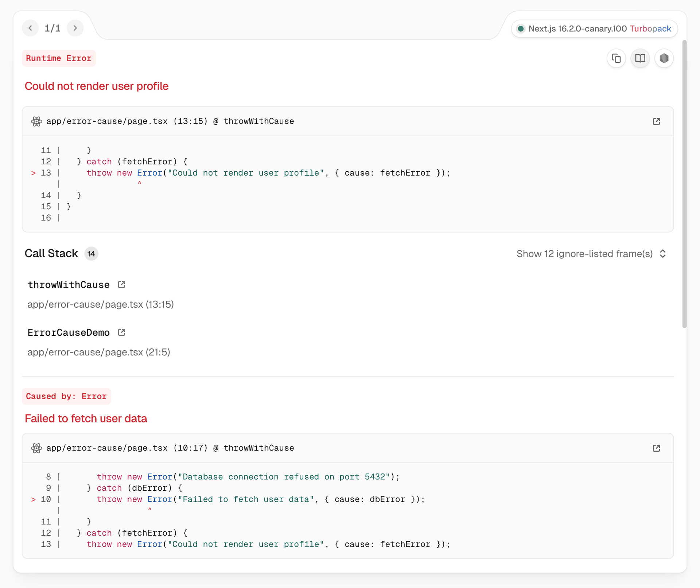Open the docs book icon
700x588 pixels.
[640, 58]
